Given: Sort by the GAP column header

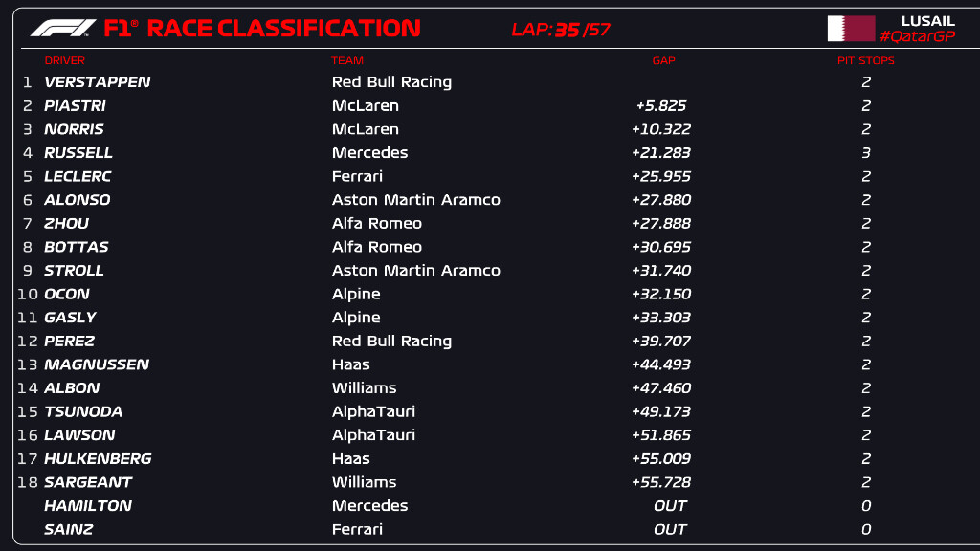Looking at the screenshot, I should pyautogui.click(x=664, y=60).
